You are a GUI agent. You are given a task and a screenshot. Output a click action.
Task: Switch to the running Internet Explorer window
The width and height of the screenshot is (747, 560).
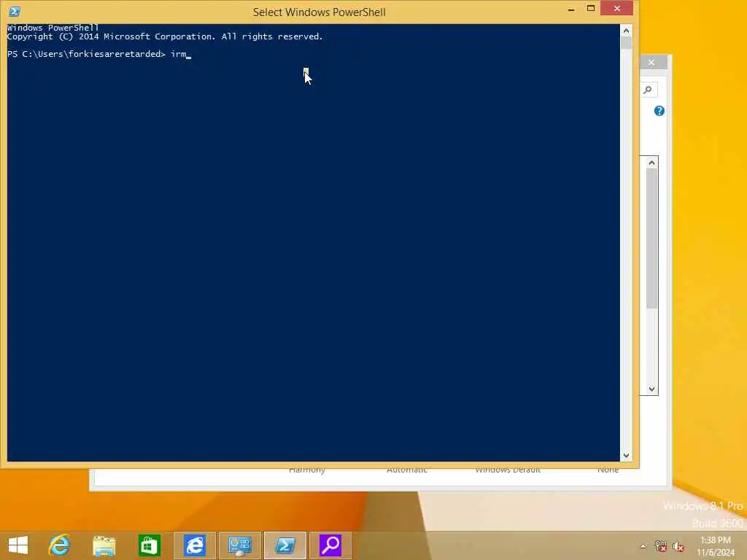pos(194,545)
